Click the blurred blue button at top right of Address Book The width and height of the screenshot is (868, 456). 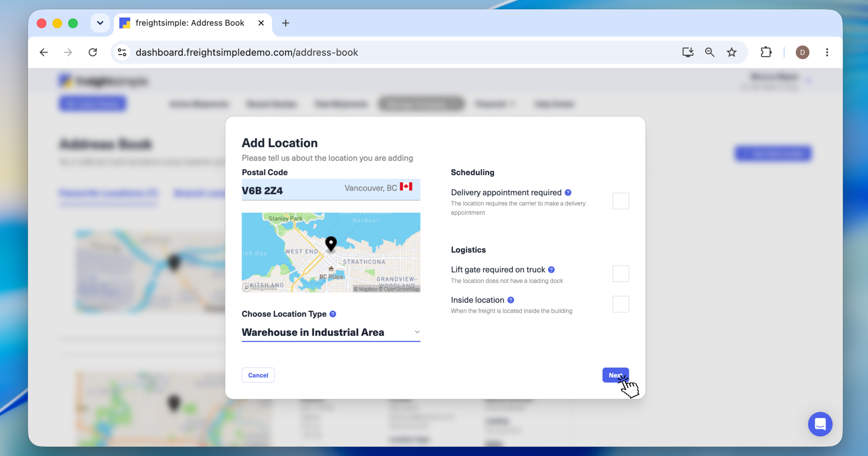[773, 154]
